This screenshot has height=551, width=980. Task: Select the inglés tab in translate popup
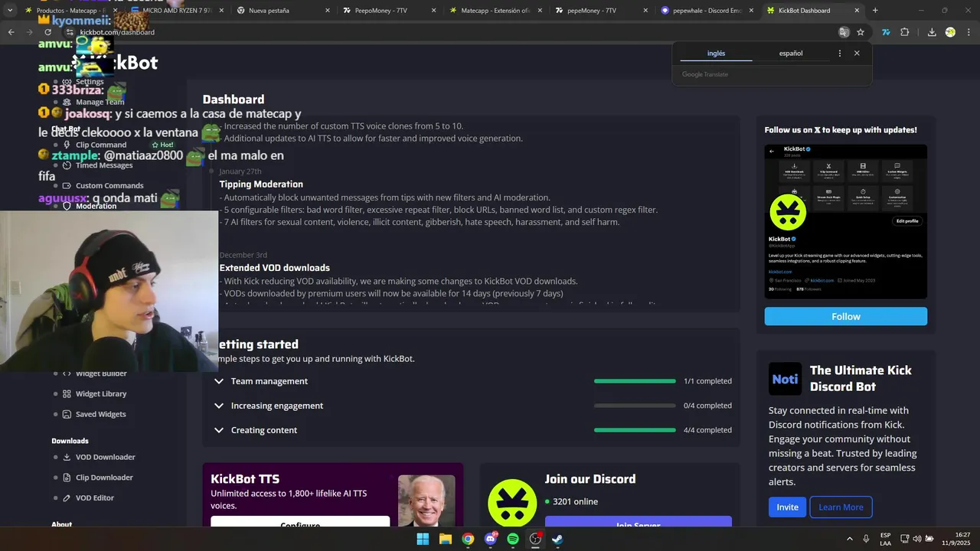[x=716, y=54]
